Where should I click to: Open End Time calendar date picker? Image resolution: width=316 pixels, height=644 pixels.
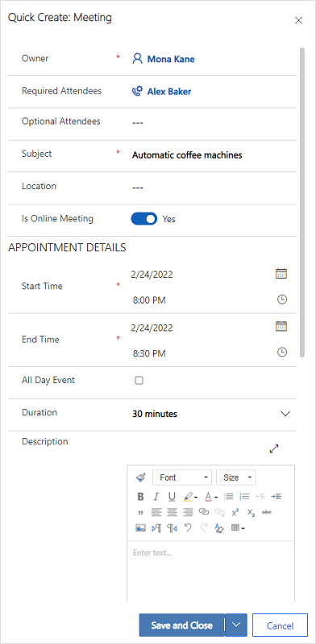tap(281, 327)
